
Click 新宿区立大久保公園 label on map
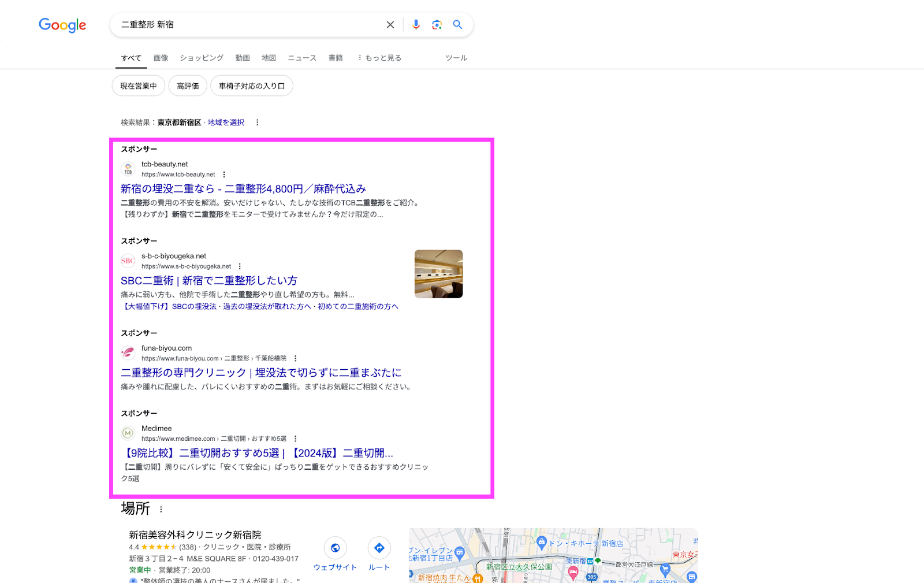[519, 567]
